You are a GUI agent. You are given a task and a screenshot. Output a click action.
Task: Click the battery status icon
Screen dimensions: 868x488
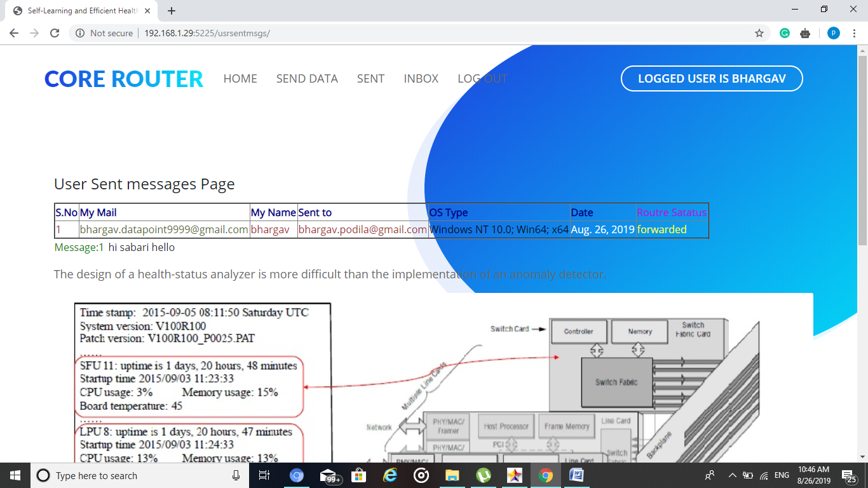748,475
